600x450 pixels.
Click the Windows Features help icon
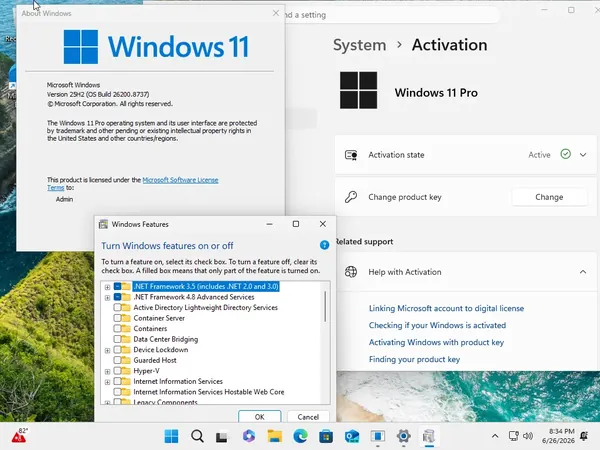click(324, 245)
